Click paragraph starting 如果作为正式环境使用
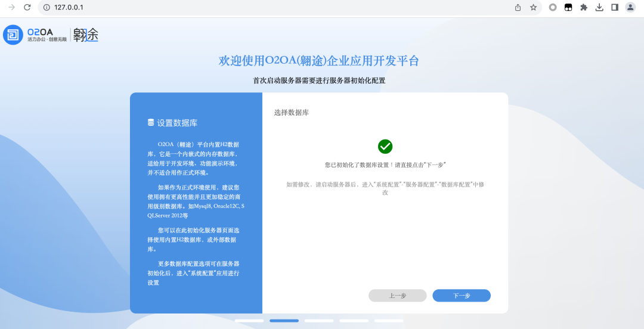 [x=196, y=201]
